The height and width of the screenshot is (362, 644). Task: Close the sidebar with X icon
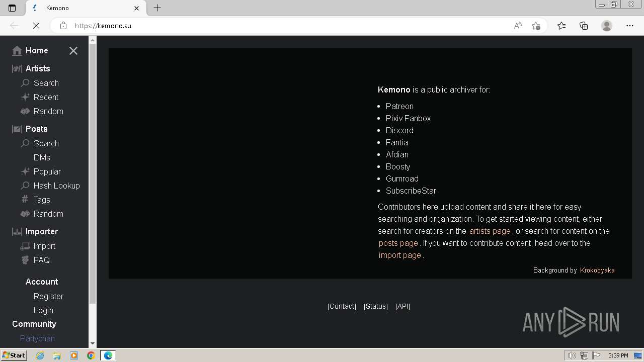point(73,51)
